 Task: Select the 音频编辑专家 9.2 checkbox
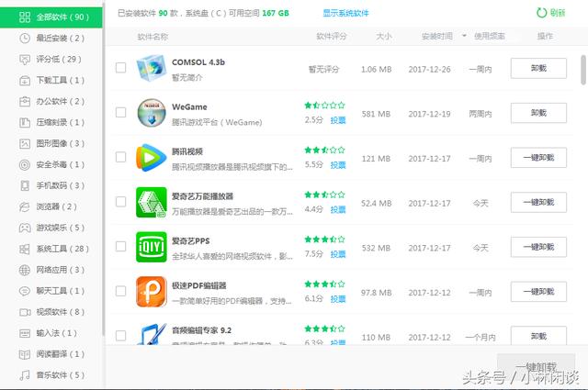pyautogui.click(x=120, y=336)
